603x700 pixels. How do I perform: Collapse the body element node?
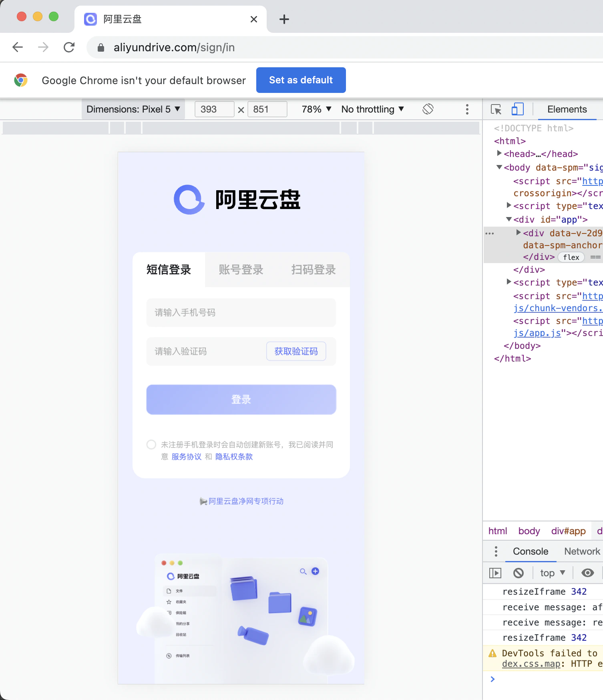[x=499, y=167]
